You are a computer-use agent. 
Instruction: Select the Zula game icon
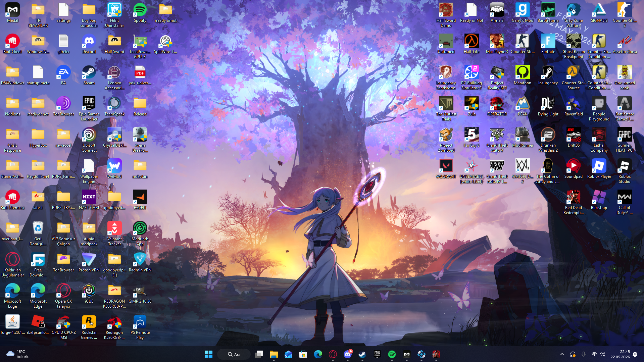(x=472, y=106)
